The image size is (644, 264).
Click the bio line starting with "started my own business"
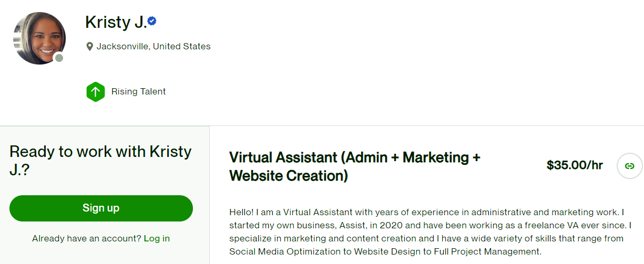pos(430,225)
